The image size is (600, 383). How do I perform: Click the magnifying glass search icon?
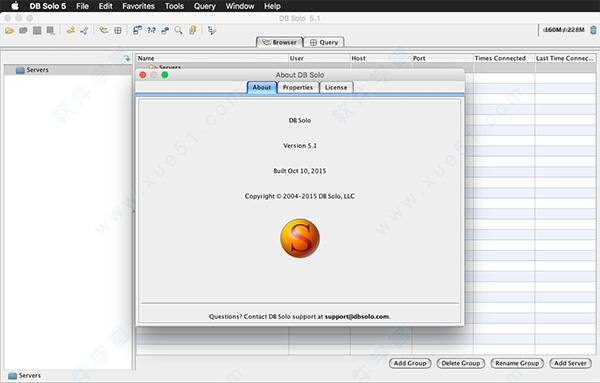click(178, 30)
